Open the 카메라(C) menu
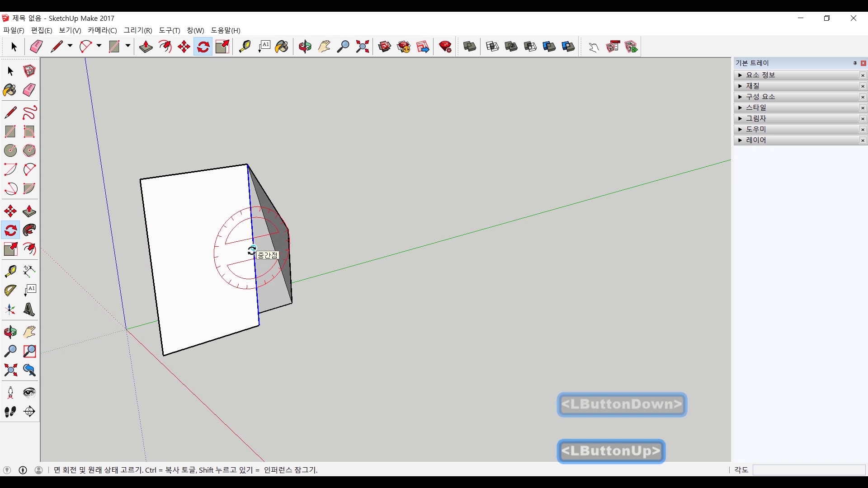Screen dimensions: 868x488 click(102, 30)
